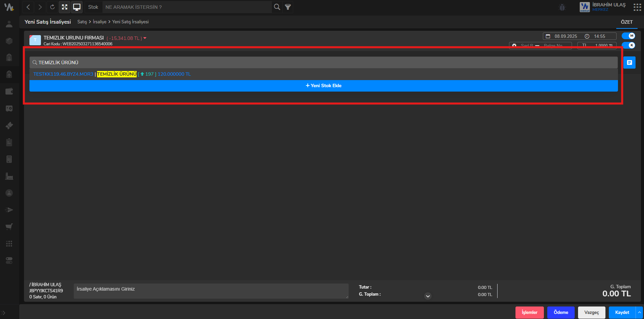The image size is (644, 319).
Task: Click the Yeni Stok Ekle button
Action: click(323, 86)
